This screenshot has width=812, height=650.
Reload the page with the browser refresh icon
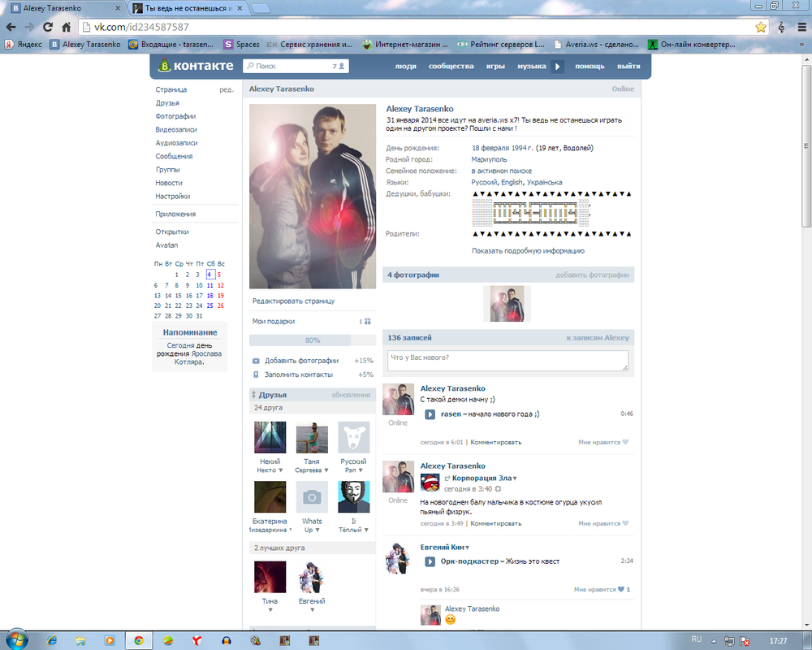(48, 27)
